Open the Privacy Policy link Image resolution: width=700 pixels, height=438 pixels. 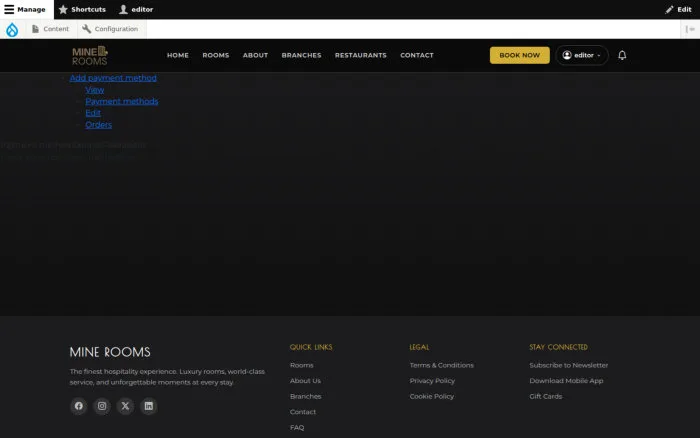[432, 381]
